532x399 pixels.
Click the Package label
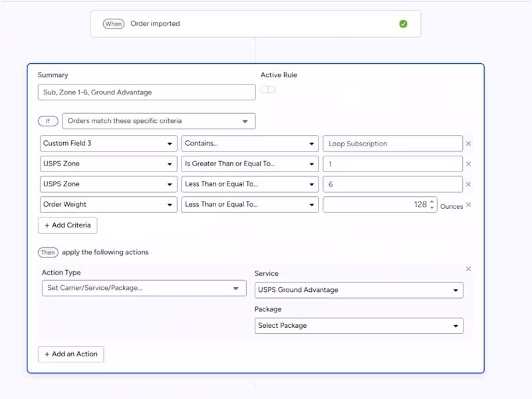coord(268,309)
